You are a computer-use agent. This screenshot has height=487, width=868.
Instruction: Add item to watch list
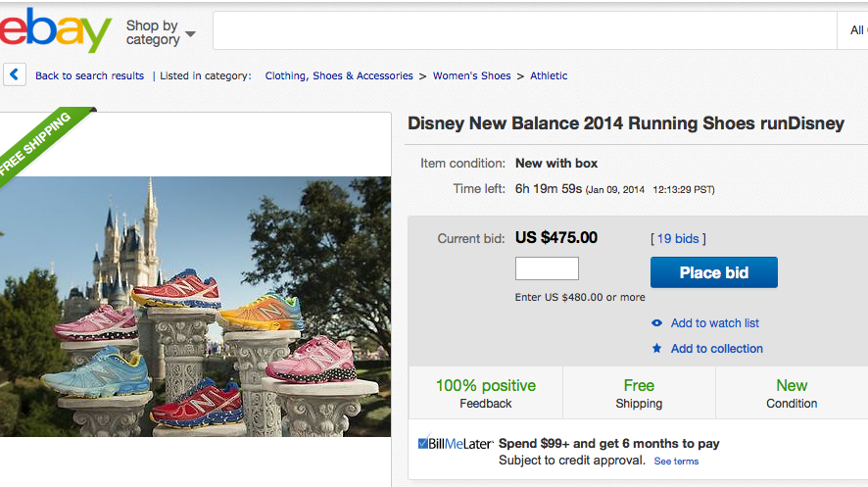click(x=714, y=323)
